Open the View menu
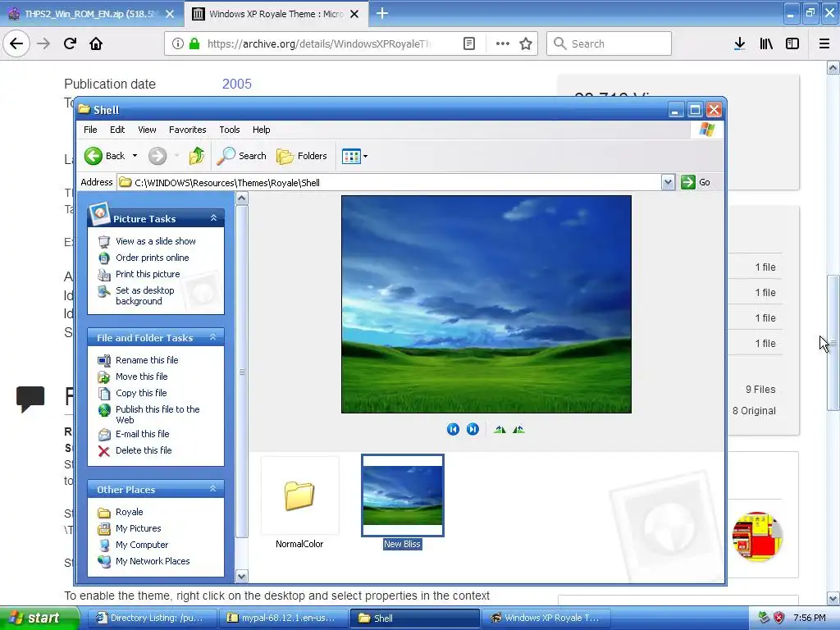 pos(147,130)
